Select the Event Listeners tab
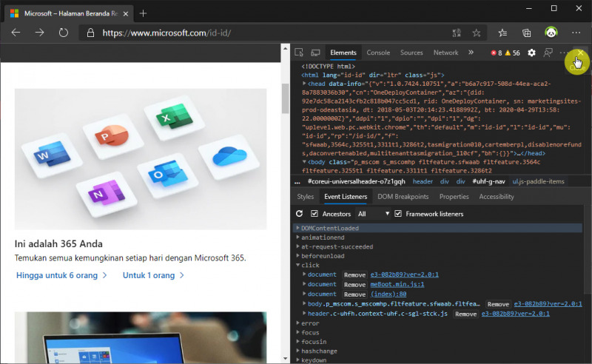The image size is (592, 364). point(346,197)
